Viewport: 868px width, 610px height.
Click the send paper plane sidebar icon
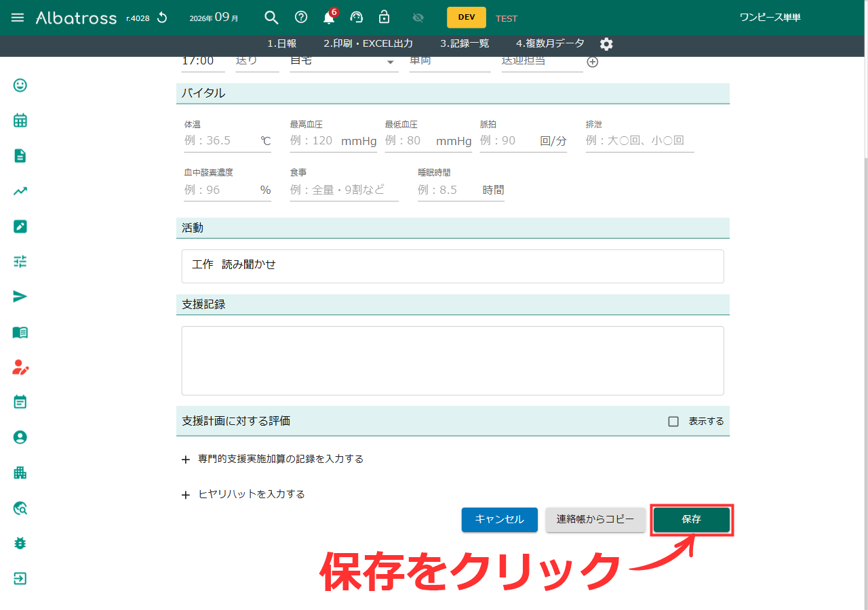pos(20,297)
